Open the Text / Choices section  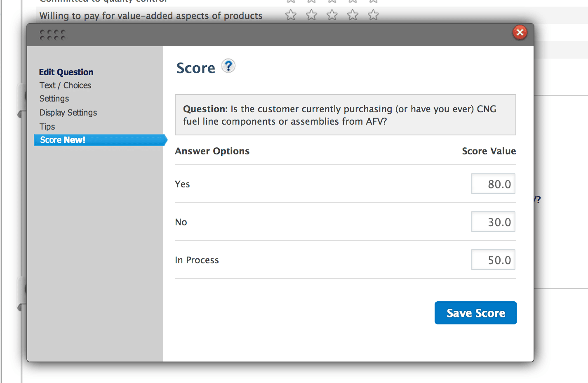[x=65, y=85]
